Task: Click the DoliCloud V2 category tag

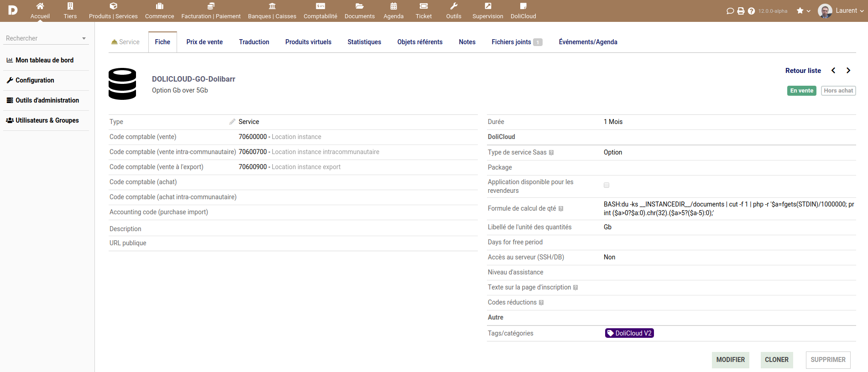Action: (x=629, y=333)
